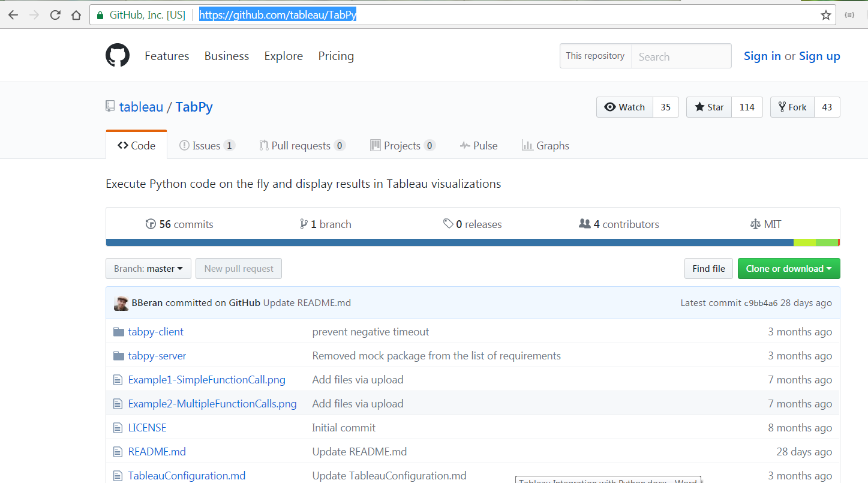Image resolution: width=868 pixels, height=483 pixels.
Task: Open Features in the top navigation
Action: pos(167,56)
